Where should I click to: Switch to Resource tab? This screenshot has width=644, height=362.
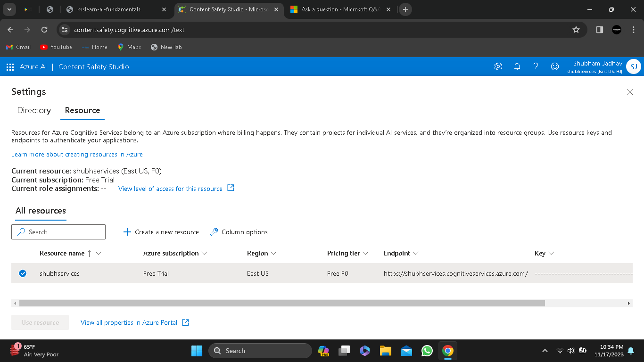coord(83,110)
